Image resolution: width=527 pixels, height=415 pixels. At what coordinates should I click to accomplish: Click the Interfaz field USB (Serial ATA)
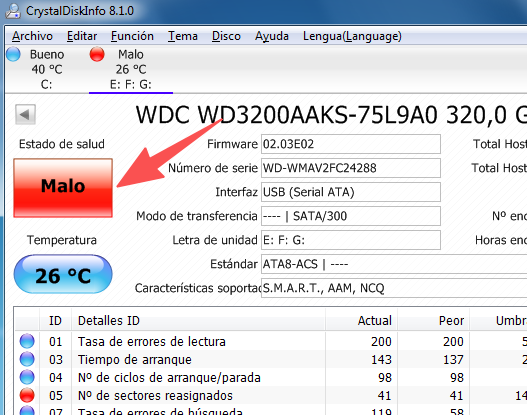pos(351,192)
